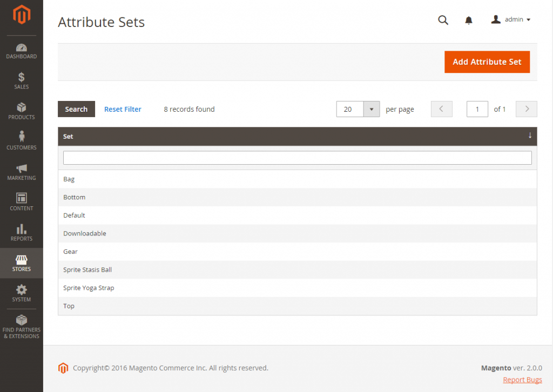
Task: Select the Stores menu item
Action: coord(22,263)
